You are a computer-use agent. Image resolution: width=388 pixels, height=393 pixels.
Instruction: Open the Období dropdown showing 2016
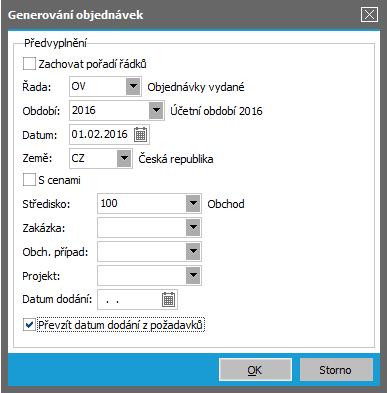tap(156, 110)
